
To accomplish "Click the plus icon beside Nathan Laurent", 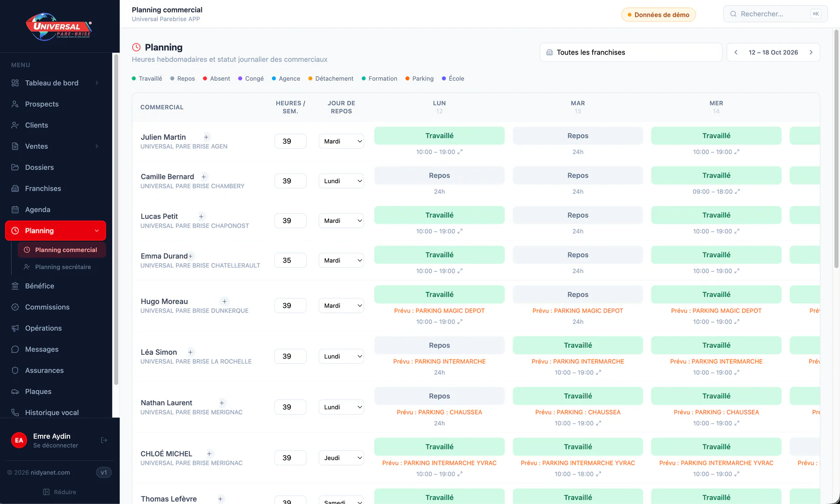I will (222, 403).
